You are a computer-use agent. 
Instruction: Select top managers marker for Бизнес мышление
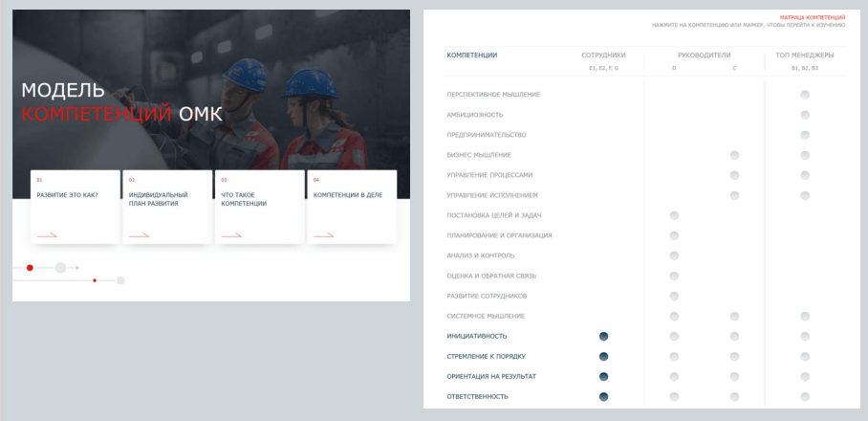805,155
